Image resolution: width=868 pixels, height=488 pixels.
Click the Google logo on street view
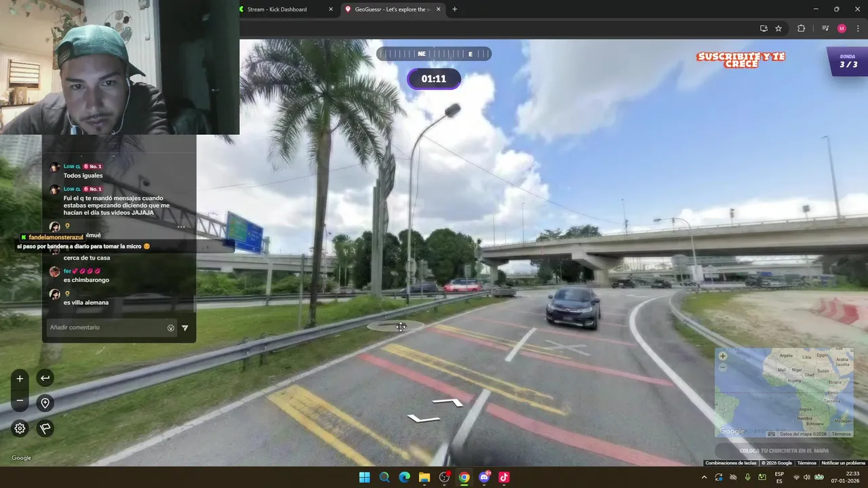coord(21,458)
